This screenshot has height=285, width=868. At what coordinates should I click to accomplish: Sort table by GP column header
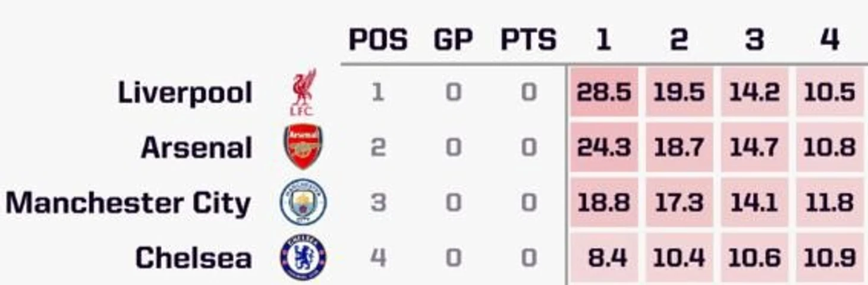[454, 40]
